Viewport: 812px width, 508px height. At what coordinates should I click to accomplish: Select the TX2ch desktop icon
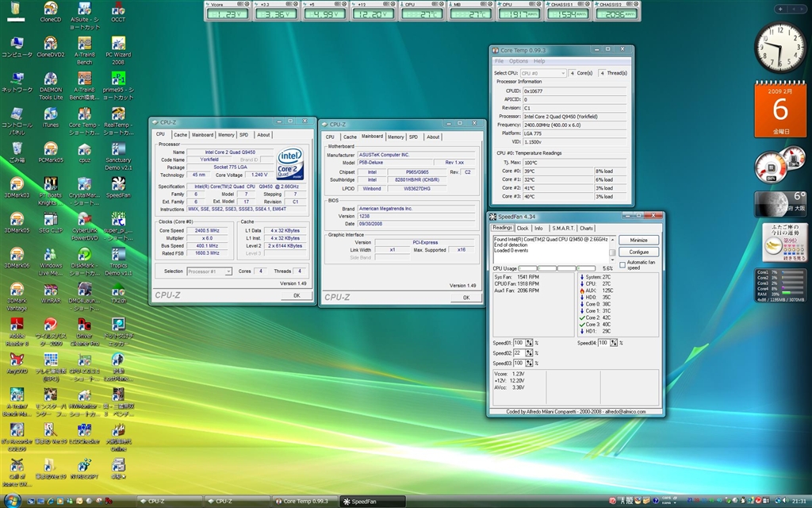[118, 293]
